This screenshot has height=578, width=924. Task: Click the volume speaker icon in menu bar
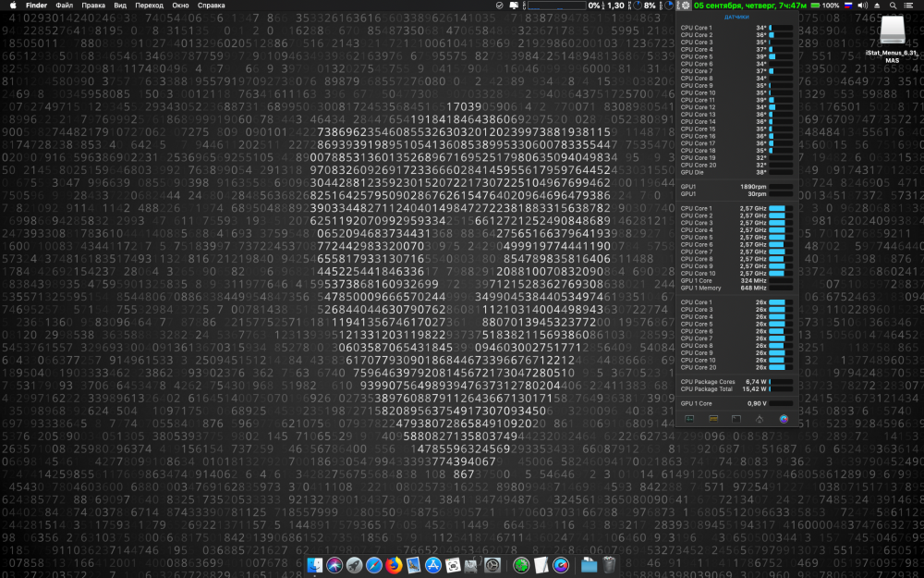[x=863, y=6]
